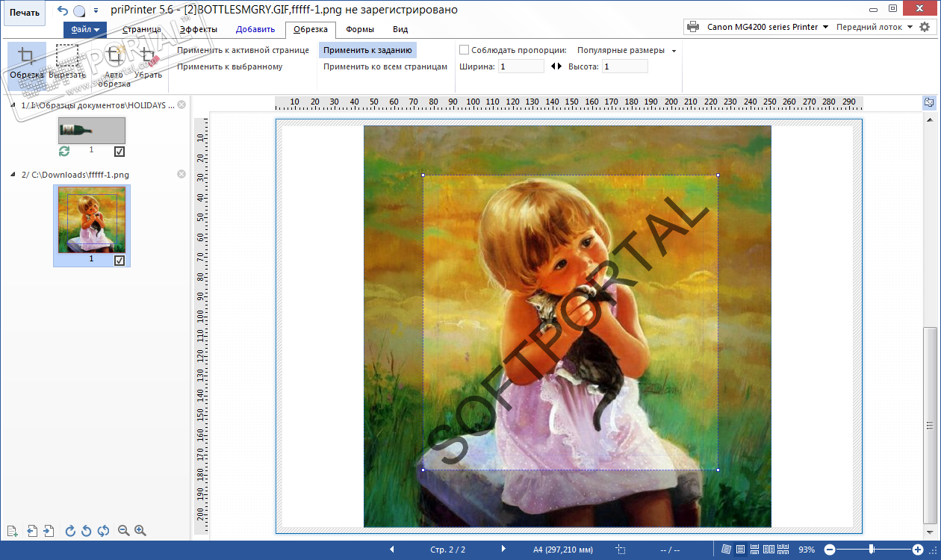Image resolution: width=941 pixels, height=560 pixels.
Task: Open the Файл menu
Action: pyautogui.click(x=85, y=30)
